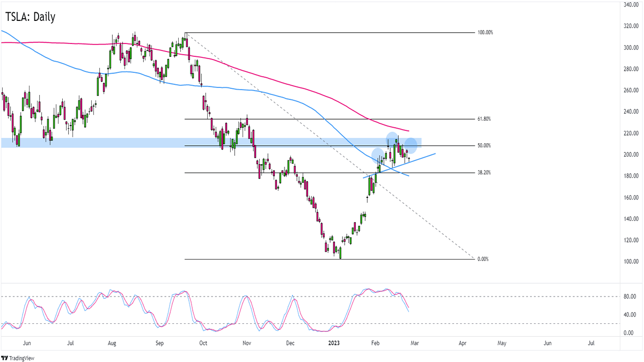Click the Aug label on the time axis
This screenshot has height=362, width=644.
coord(112,342)
